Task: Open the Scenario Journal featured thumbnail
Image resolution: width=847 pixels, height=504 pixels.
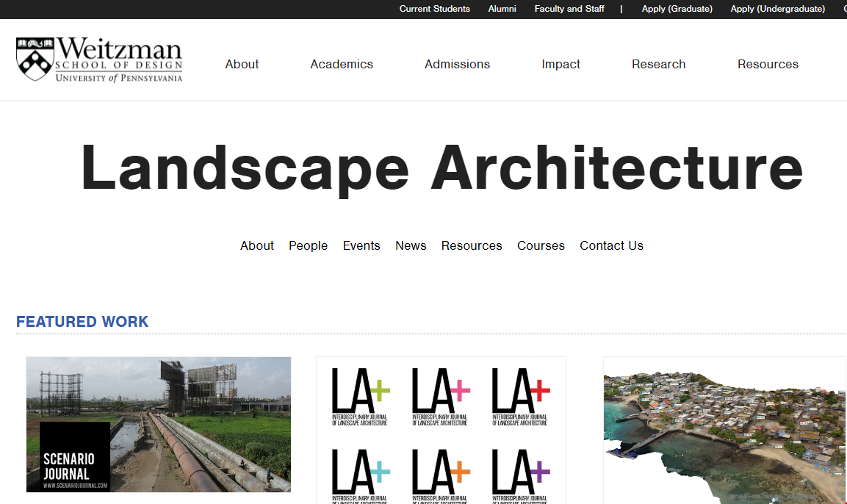Action: [x=158, y=425]
